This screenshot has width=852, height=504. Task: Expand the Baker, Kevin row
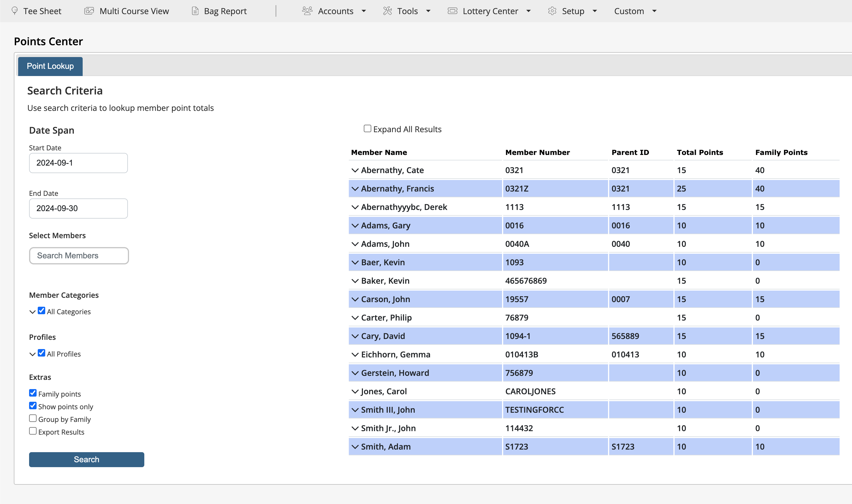pos(355,281)
